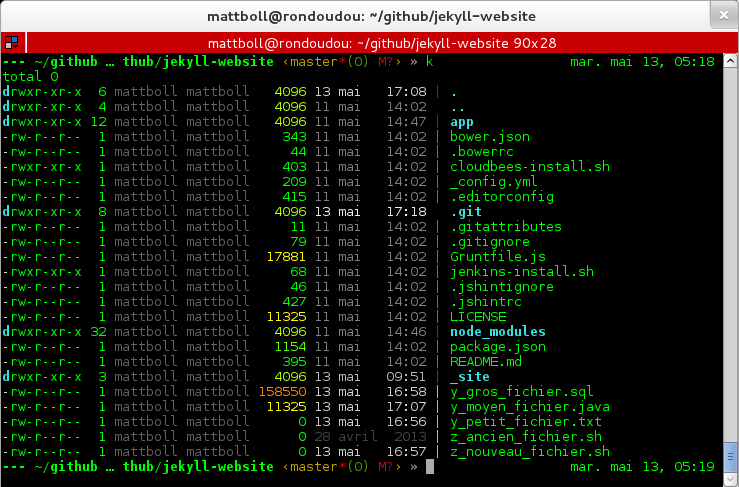Click the red Terminator pane title bar
This screenshot has width=739, height=487.
click(x=382, y=43)
